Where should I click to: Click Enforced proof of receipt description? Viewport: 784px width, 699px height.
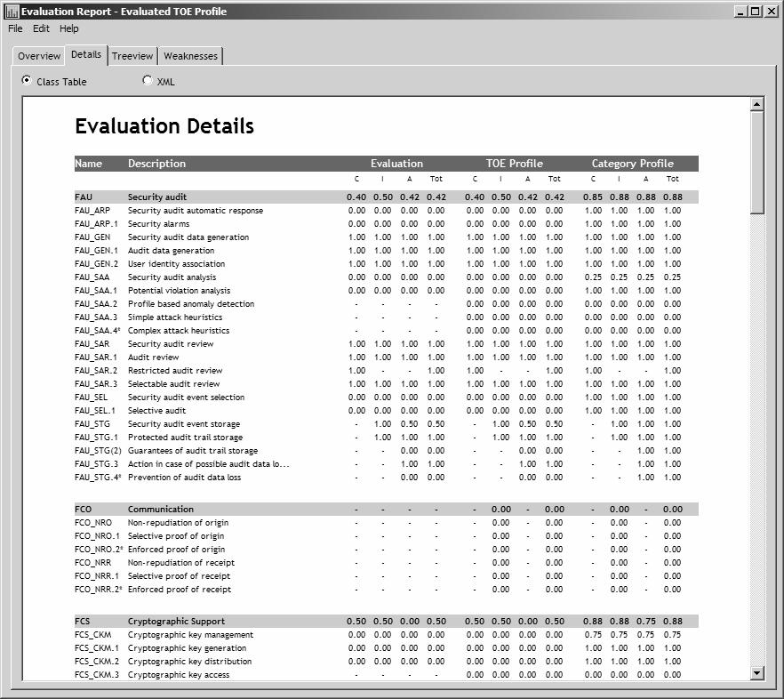pos(180,590)
